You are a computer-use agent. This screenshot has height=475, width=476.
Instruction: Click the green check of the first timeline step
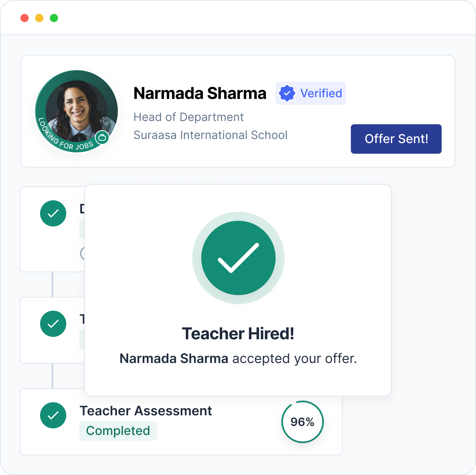click(53, 213)
